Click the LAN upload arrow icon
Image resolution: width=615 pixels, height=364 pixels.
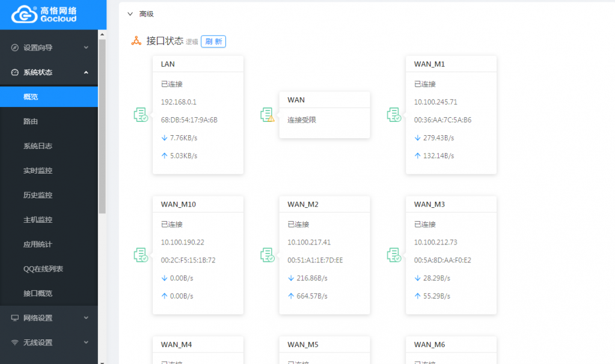[x=164, y=156]
